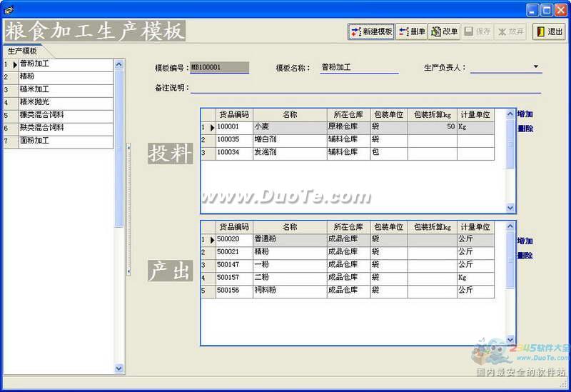This screenshot has width=571, height=392.
Task: Click template list scroll down arrow
Action: pos(118,368)
